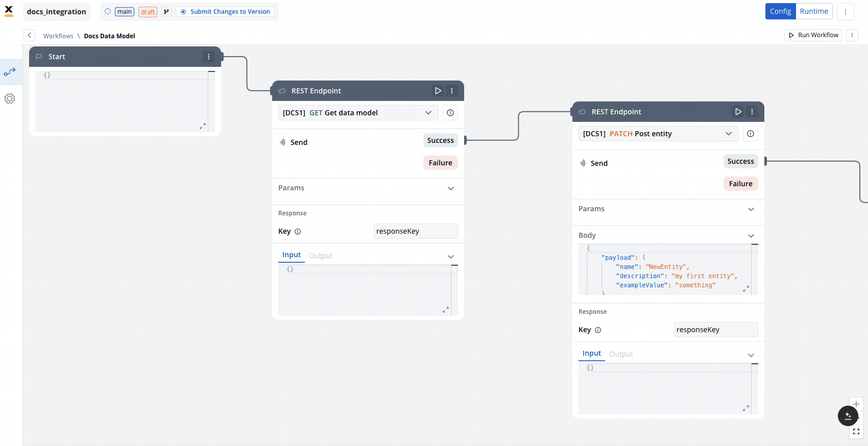Viewport: 868px width, 446px height.
Task: Expand Get data model input editor
Action: coord(446,309)
